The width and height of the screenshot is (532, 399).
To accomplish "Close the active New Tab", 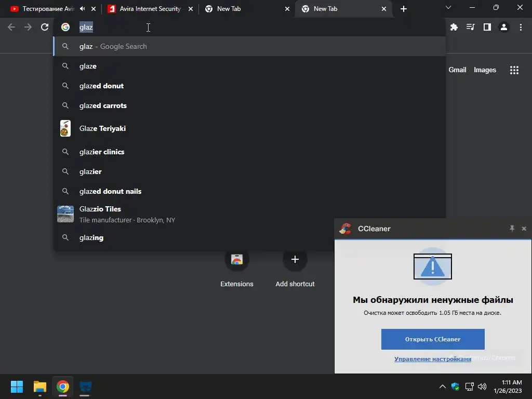I will [384, 9].
